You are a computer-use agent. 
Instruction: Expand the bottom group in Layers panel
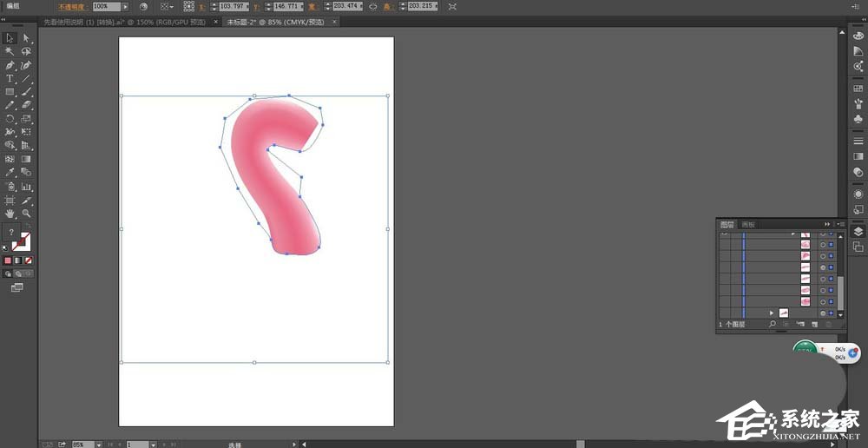pyautogui.click(x=772, y=313)
